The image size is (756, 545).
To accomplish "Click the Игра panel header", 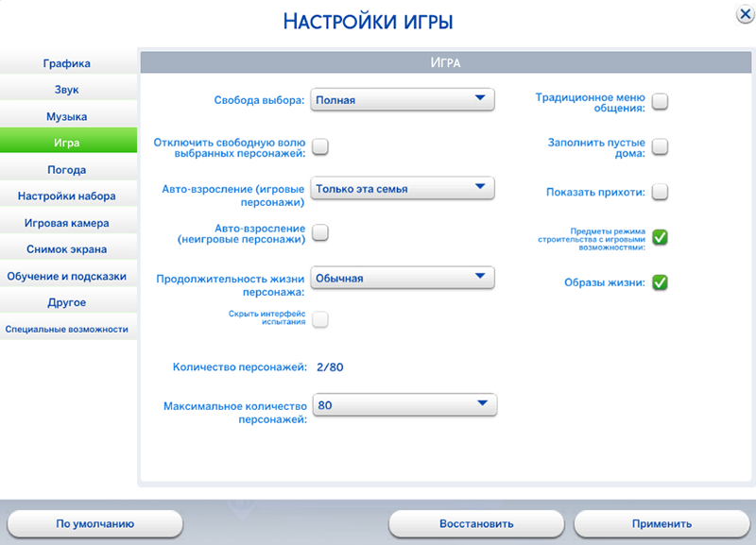I will click(445, 62).
